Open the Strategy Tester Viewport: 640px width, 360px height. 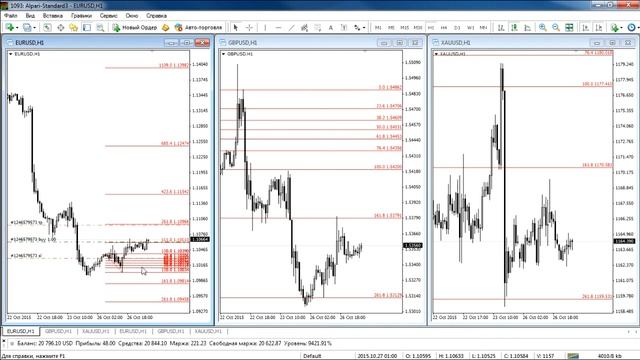pyautogui.click(x=100, y=27)
